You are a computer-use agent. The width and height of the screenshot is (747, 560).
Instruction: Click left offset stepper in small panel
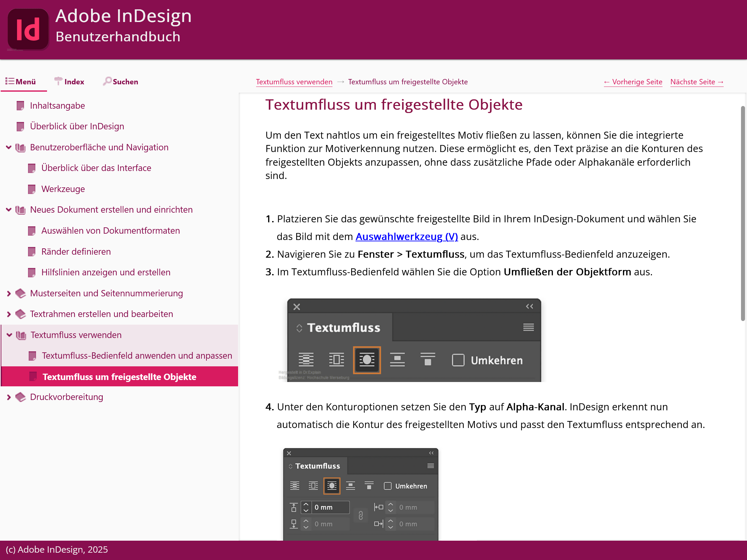tap(391, 507)
